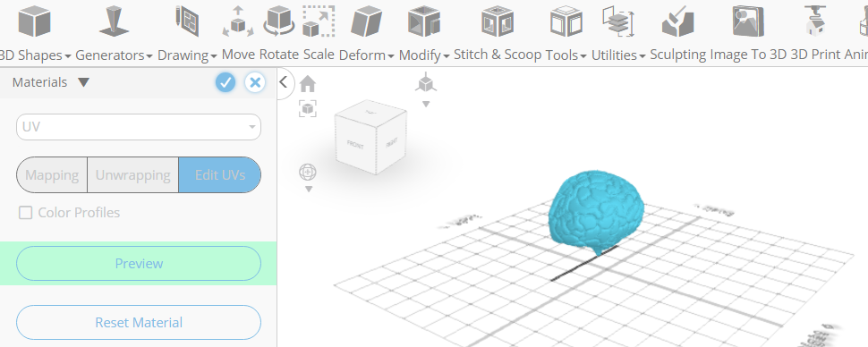Open the Generators tool icon
Screen dimensions: 868x347
coord(114,21)
